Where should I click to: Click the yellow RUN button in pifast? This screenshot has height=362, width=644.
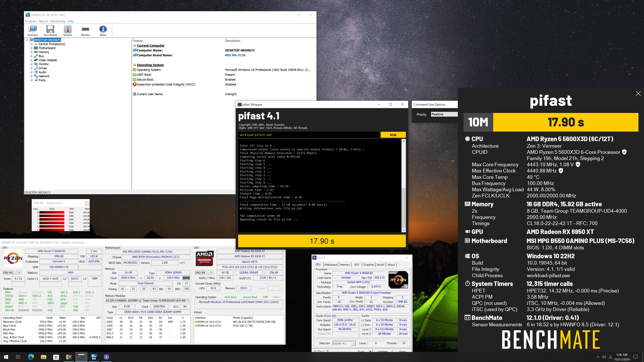[x=393, y=135]
